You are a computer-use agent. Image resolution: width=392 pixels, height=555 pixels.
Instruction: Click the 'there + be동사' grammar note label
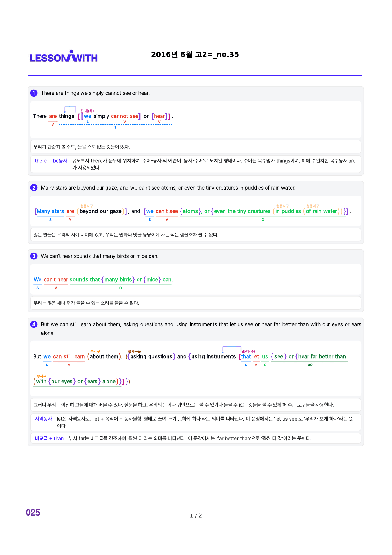51,161
